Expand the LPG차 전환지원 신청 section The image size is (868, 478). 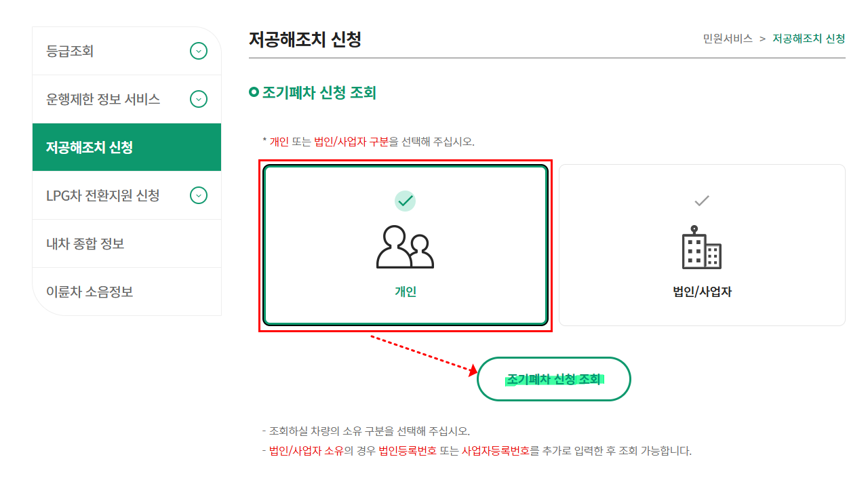[x=198, y=195]
